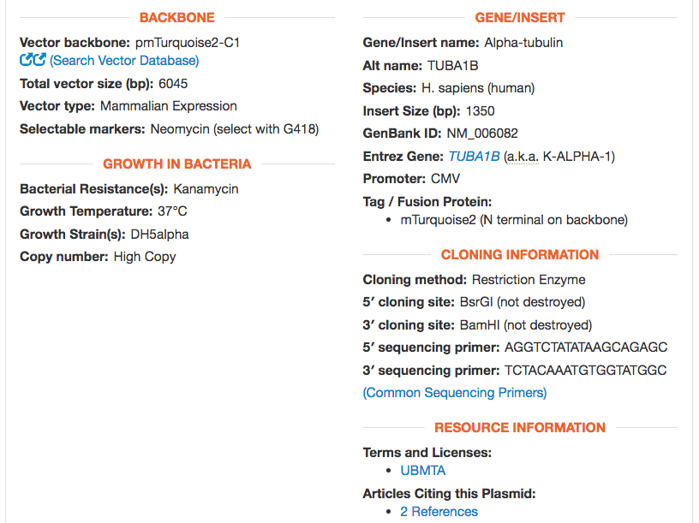Click the first external-link icon under Vector backbone
The height and width of the screenshot is (523, 699).
[x=26, y=60]
